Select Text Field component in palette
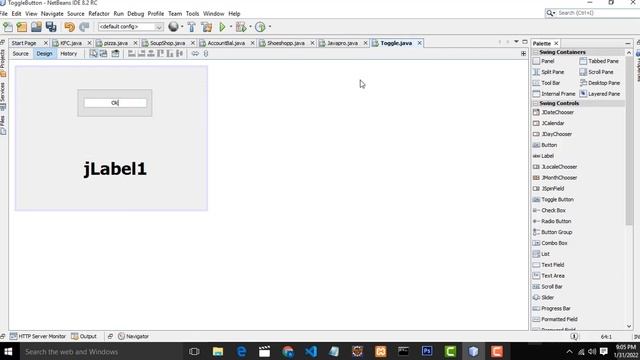This screenshot has height=360, width=640. 548,265
